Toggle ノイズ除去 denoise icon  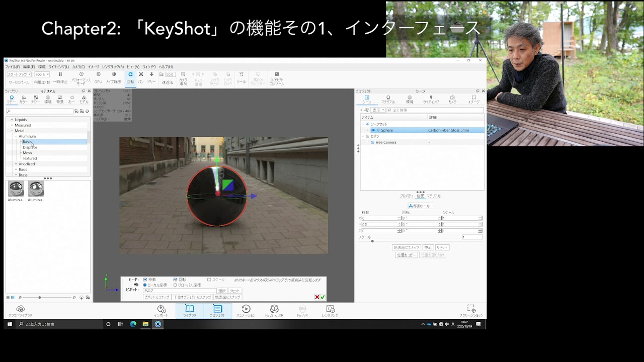click(x=113, y=77)
